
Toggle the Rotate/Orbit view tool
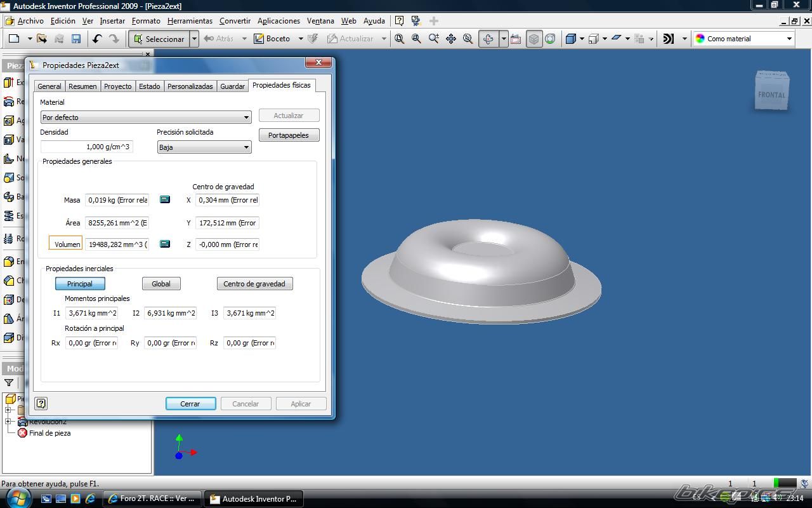click(488, 39)
